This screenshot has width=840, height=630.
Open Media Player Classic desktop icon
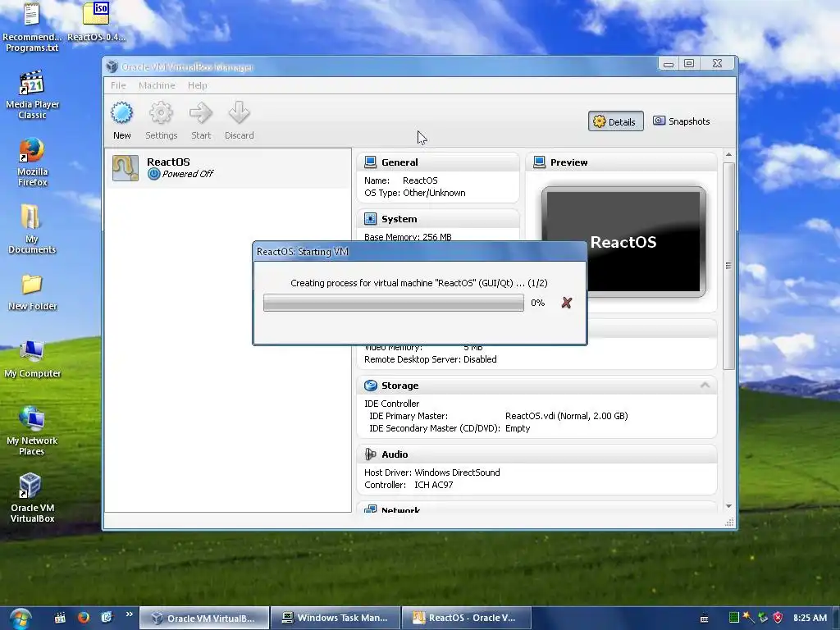tap(32, 95)
